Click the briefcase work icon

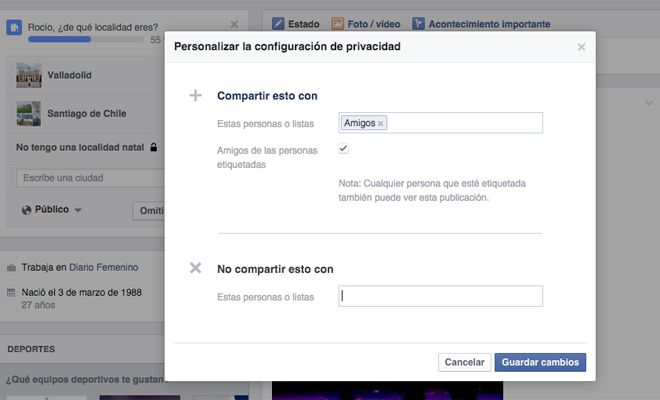[x=11, y=268]
